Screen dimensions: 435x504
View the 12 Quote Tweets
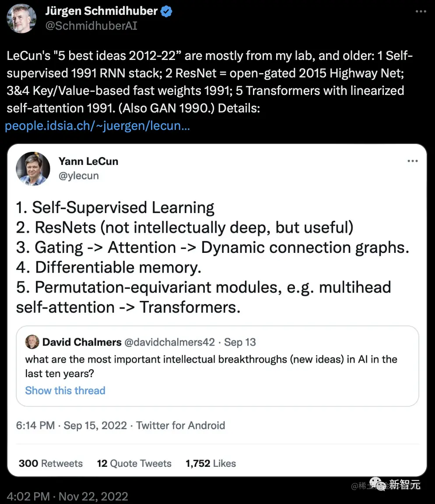point(134,463)
